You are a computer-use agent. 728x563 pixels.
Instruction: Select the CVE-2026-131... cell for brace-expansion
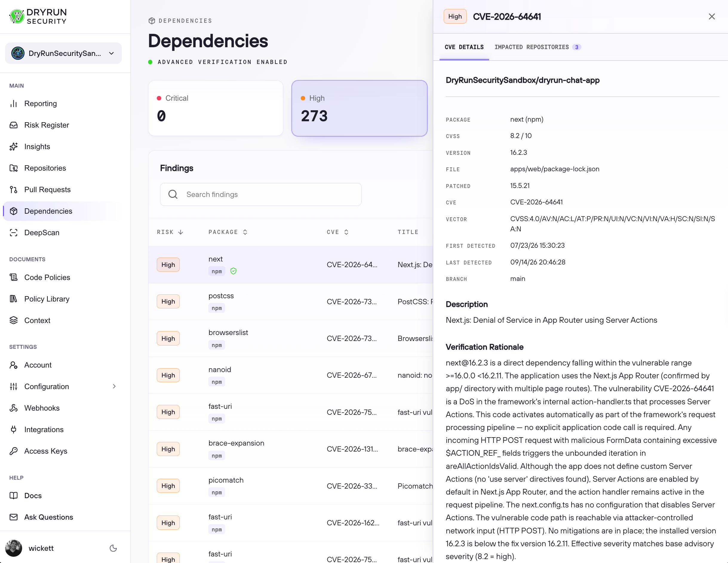click(352, 449)
